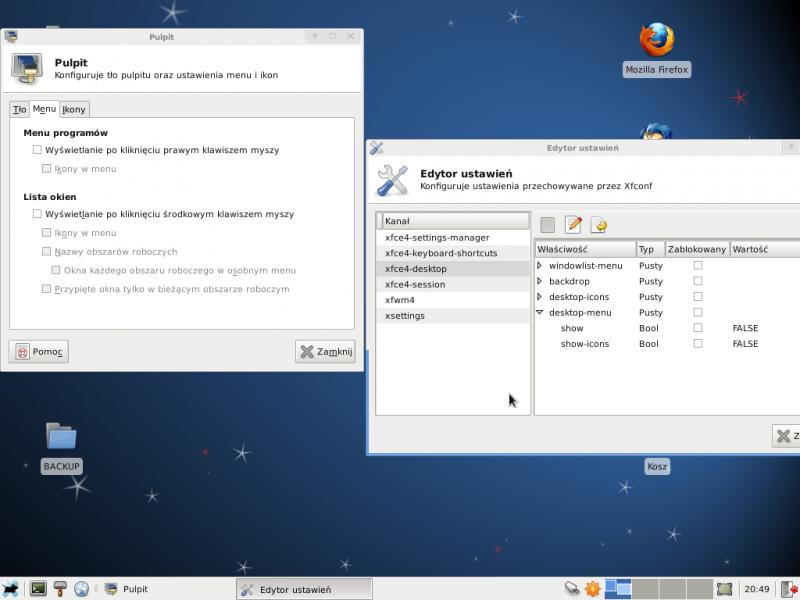800x600 pixels.
Task: Click the Zamknij button in Pulpit
Action: pos(325,352)
